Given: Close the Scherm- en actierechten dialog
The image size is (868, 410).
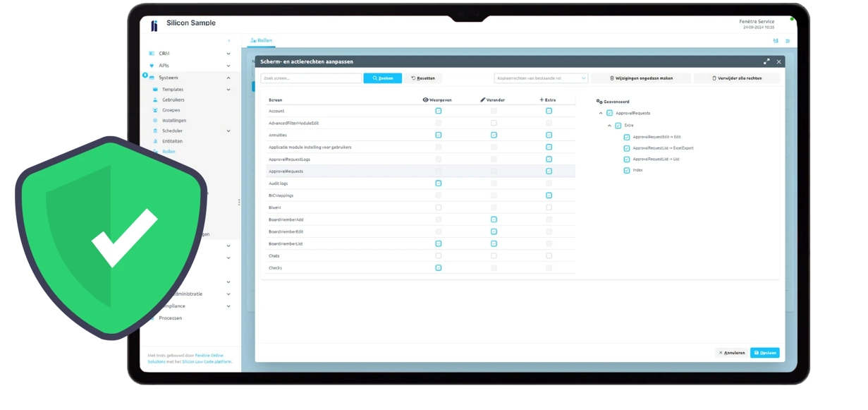Looking at the screenshot, I should click(x=778, y=61).
